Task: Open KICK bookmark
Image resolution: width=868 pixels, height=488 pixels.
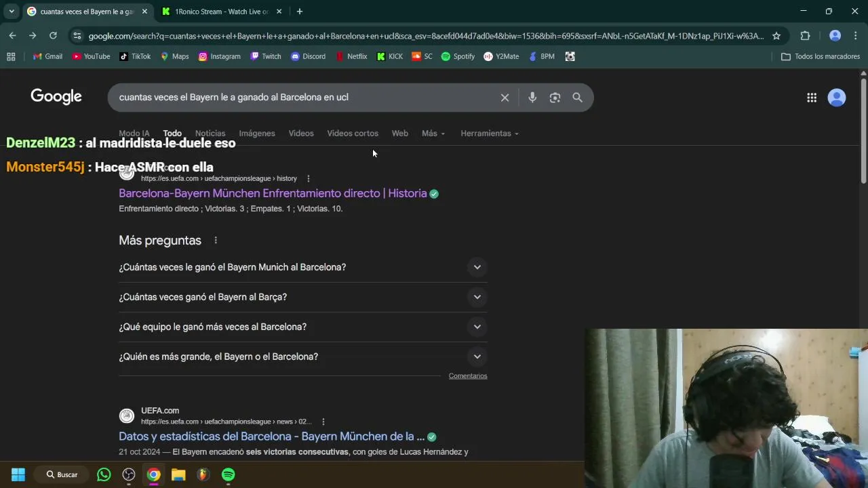Action: point(390,56)
